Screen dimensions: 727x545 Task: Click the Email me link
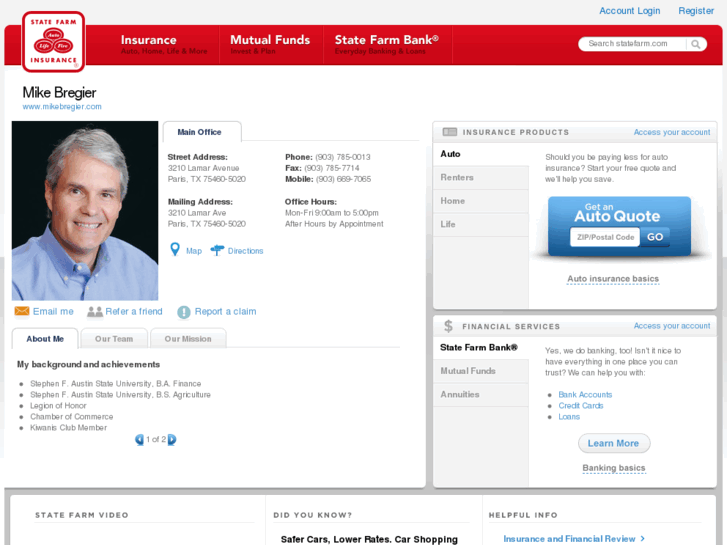click(53, 311)
